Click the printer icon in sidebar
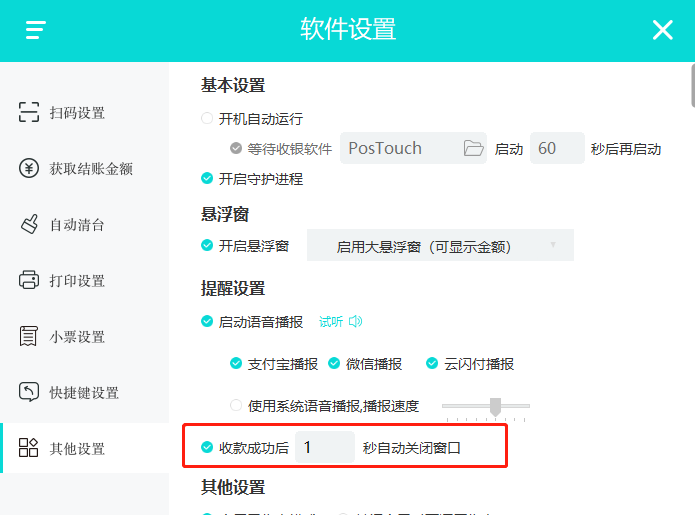The image size is (695, 515). click(x=29, y=281)
